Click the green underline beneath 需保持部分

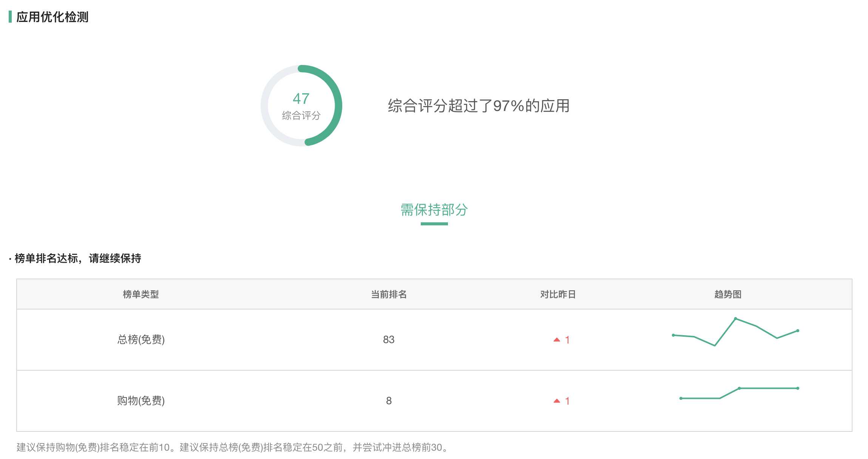click(434, 224)
